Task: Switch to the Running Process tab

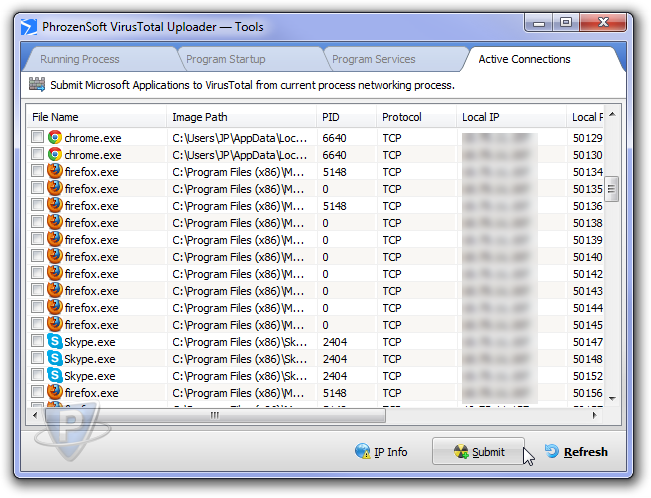Action: [80, 59]
